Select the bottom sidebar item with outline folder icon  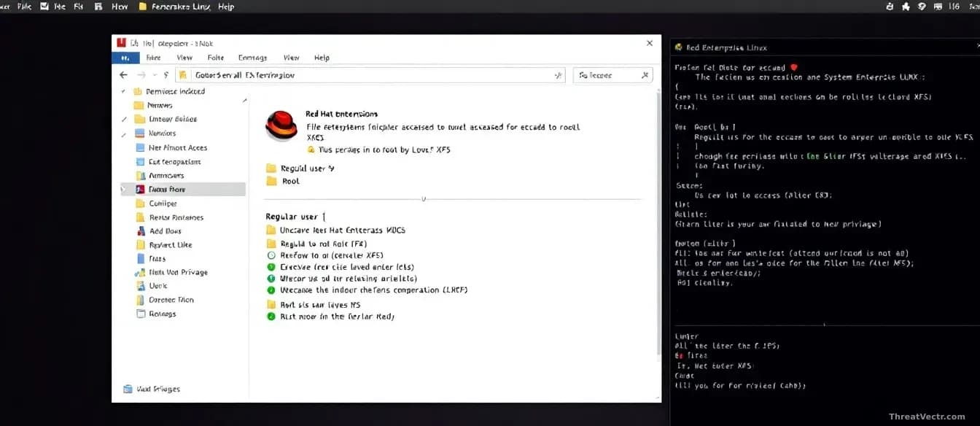click(x=156, y=314)
